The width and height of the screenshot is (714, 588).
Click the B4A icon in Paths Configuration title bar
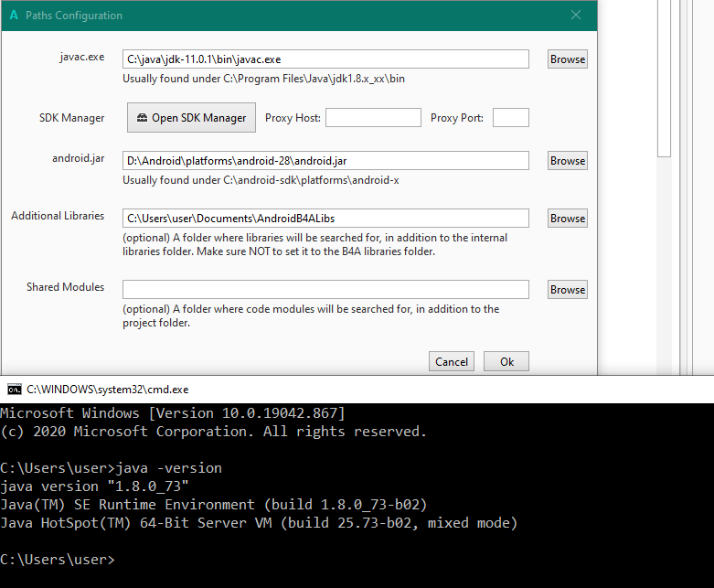pos(14,15)
